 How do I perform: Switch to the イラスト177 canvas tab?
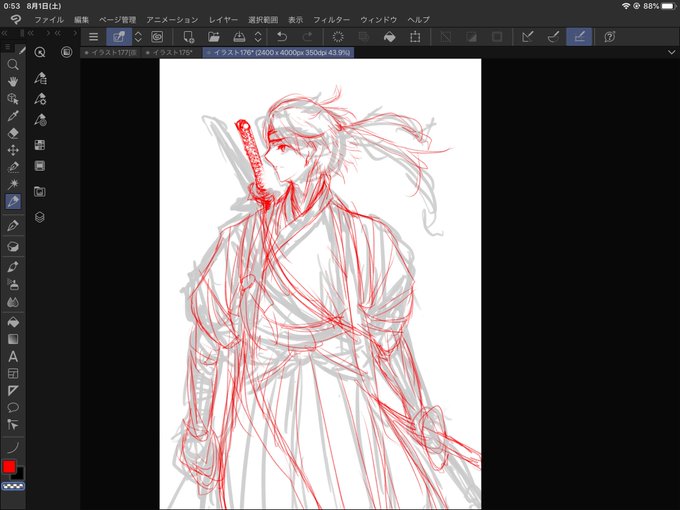click(x=111, y=52)
